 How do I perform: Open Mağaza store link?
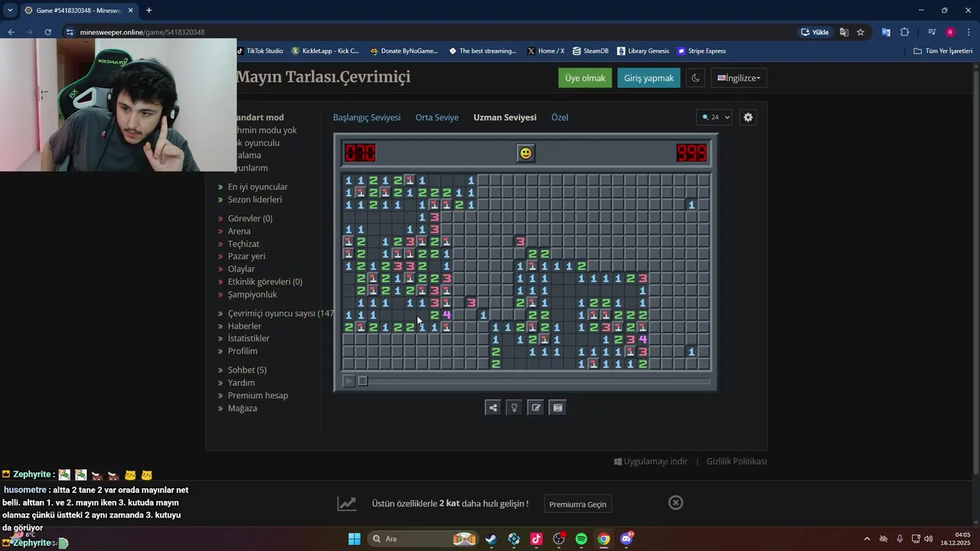[243, 409]
